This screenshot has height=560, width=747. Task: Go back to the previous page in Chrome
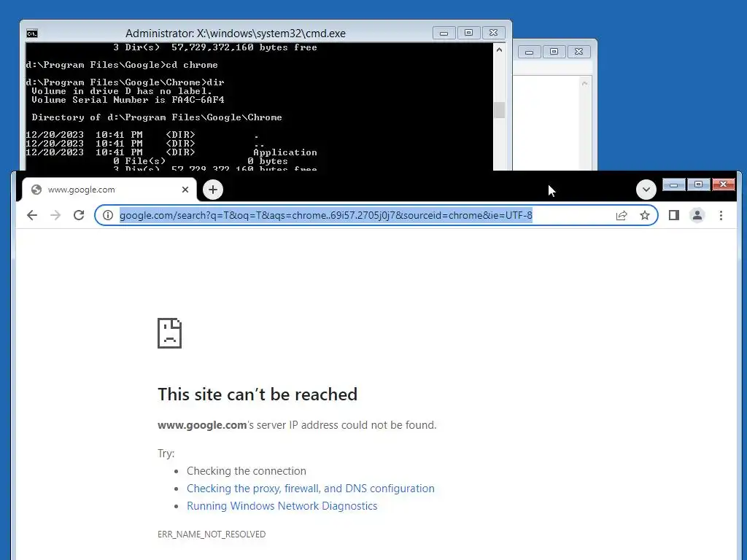[32, 215]
